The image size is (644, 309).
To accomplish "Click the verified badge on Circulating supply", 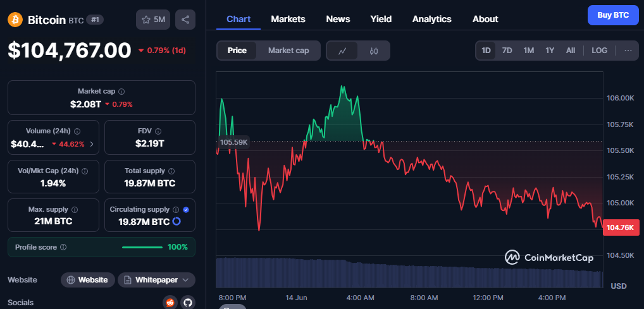I will 186,210.
